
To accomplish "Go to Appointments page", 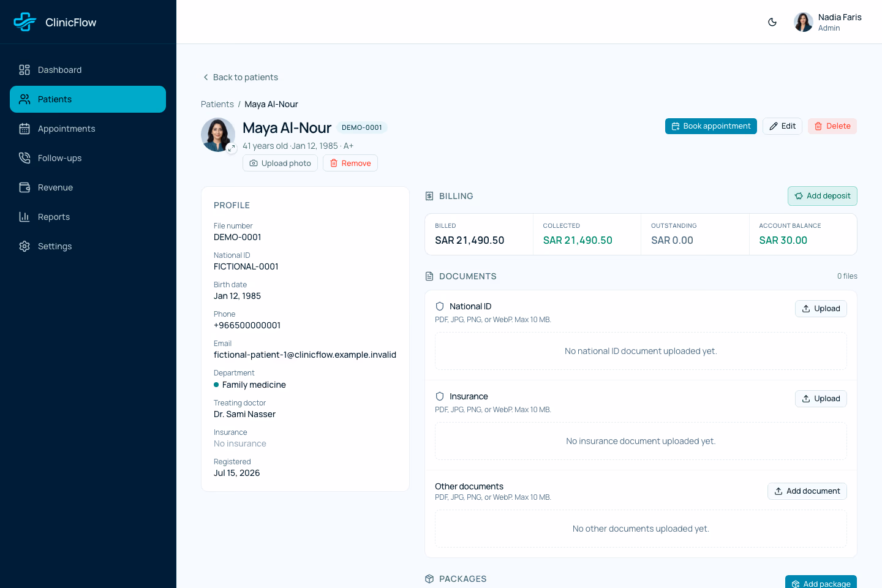I will click(x=88, y=129).
